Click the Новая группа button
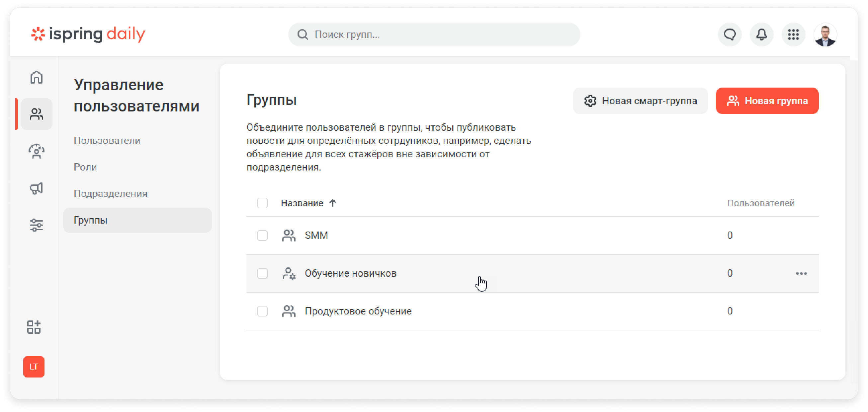868x412 pixels. pos(767,101)
